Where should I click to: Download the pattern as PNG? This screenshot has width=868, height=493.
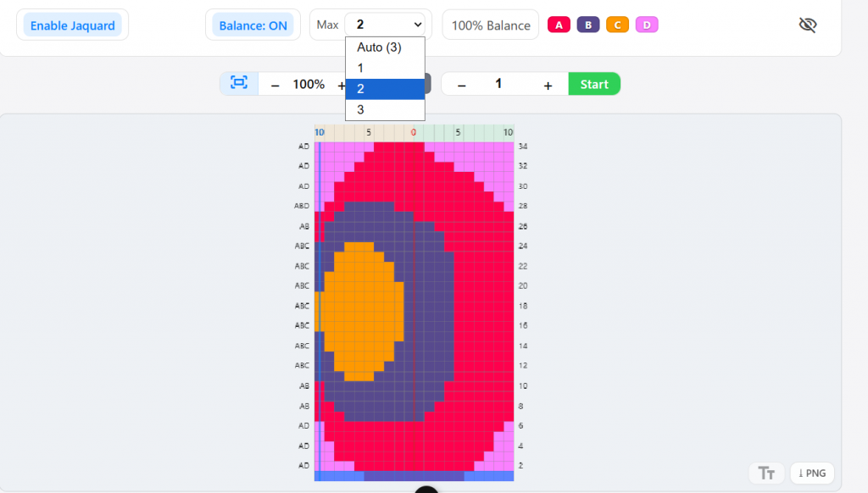(x=812, y=474)
